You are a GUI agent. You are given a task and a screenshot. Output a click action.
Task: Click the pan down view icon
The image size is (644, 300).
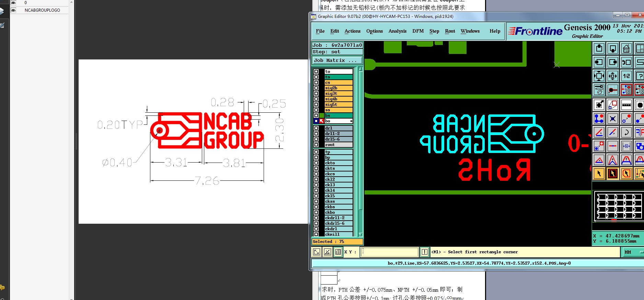(x=613, y=48)
